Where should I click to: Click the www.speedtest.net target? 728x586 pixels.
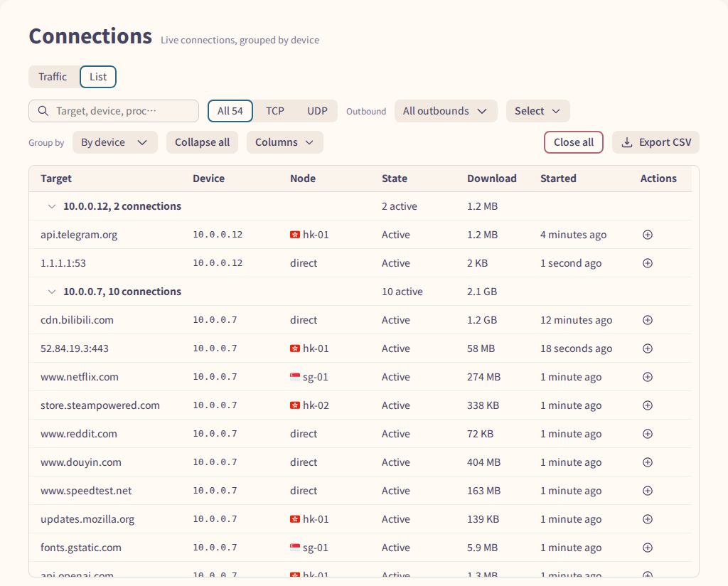coord(86,490)
